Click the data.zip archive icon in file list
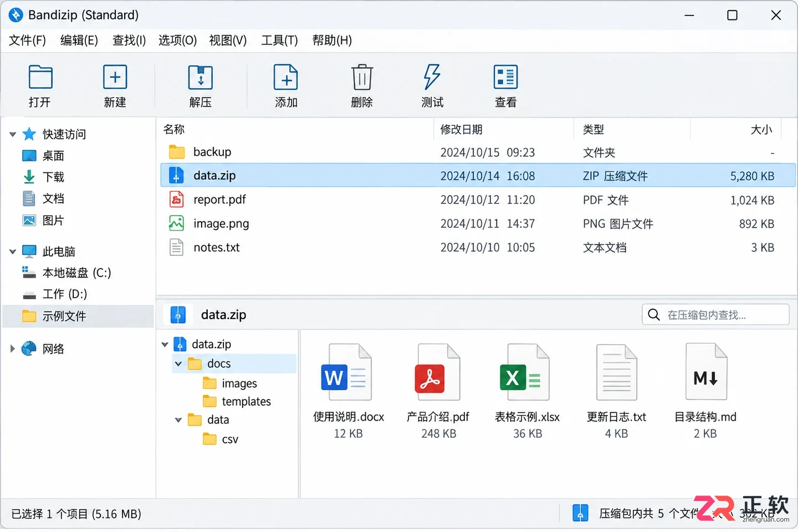Viewport: 798px width, 532px height. (x=176, y=176)
